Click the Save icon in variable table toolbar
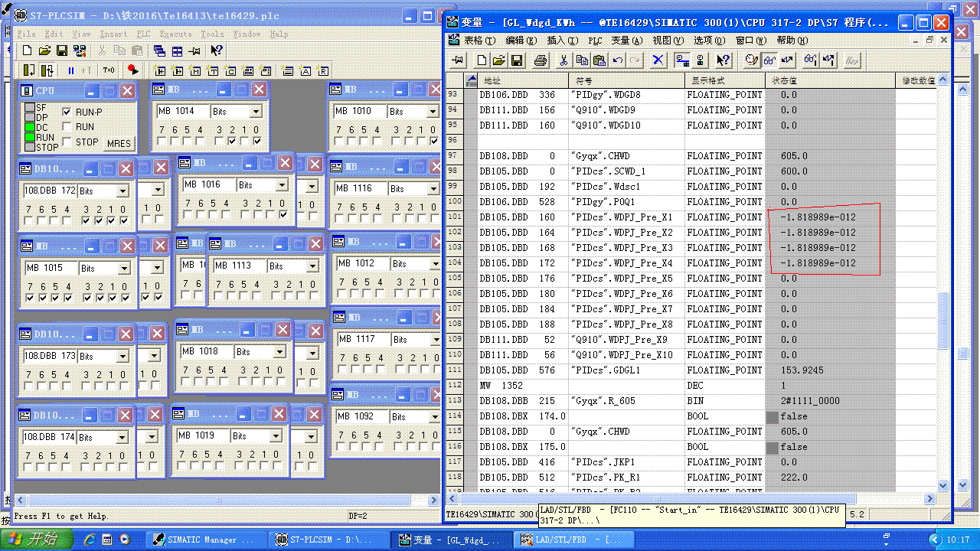The height and width of the screenshot is (551, 980). click(x=517, y=60)
